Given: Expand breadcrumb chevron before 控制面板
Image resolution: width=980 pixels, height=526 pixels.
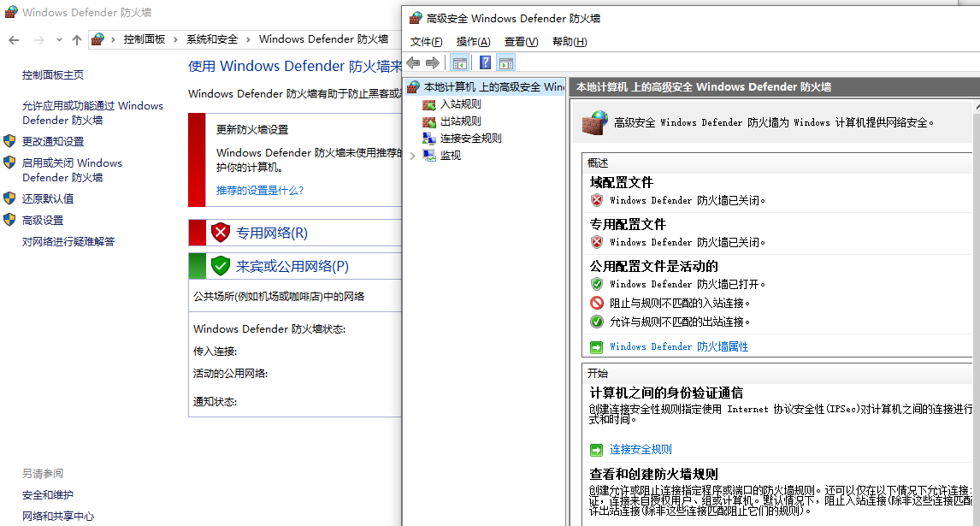Looking at the screenshot, I should 113,39.
